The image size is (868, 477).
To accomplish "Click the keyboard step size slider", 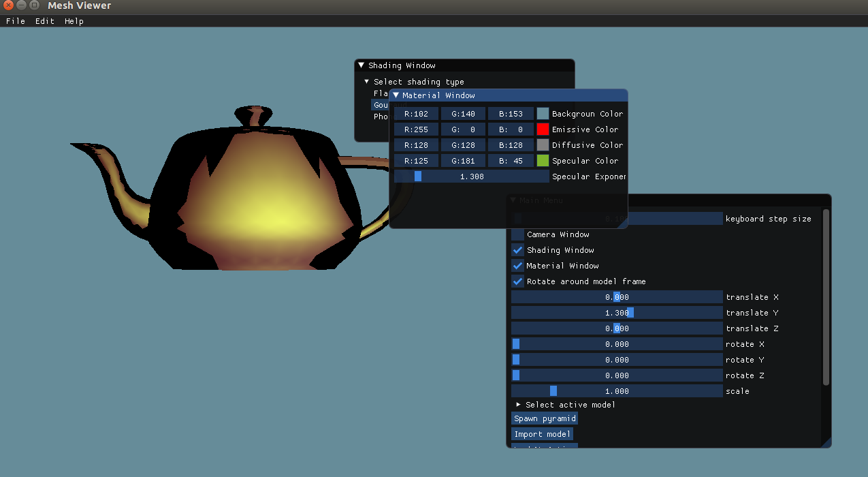I will [675, 219].
